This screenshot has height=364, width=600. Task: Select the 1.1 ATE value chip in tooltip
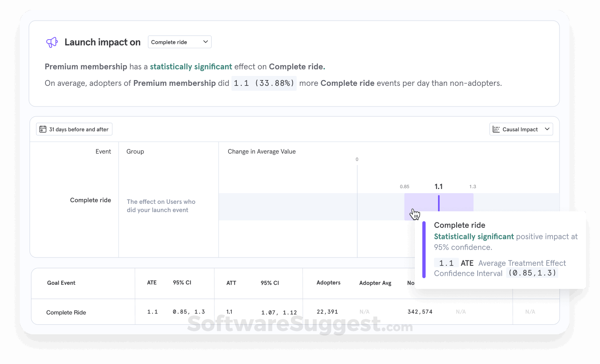tap(446, 262)
